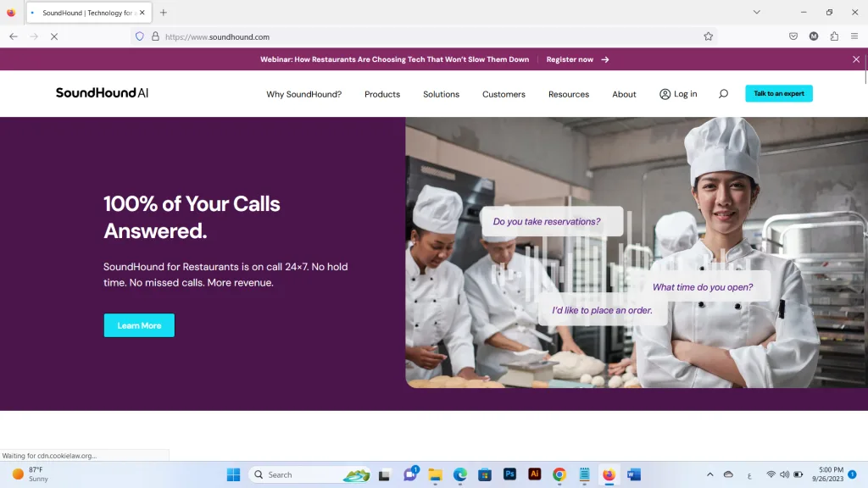Open the Firefox hamburger menu
This screenshot has height=488, width=868.
coord(854,36)
